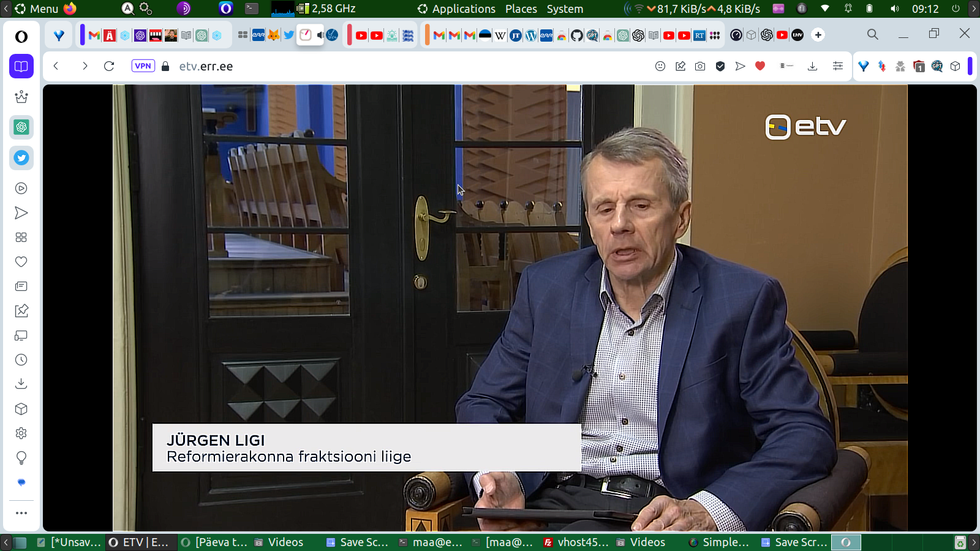Switch to the RT tab

699,36
